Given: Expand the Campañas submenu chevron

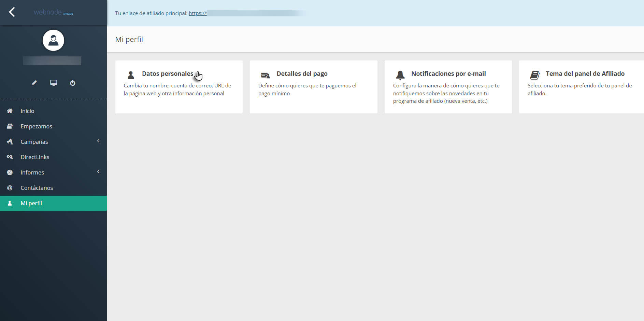Looking at the screenshot, I should (98, 141).
